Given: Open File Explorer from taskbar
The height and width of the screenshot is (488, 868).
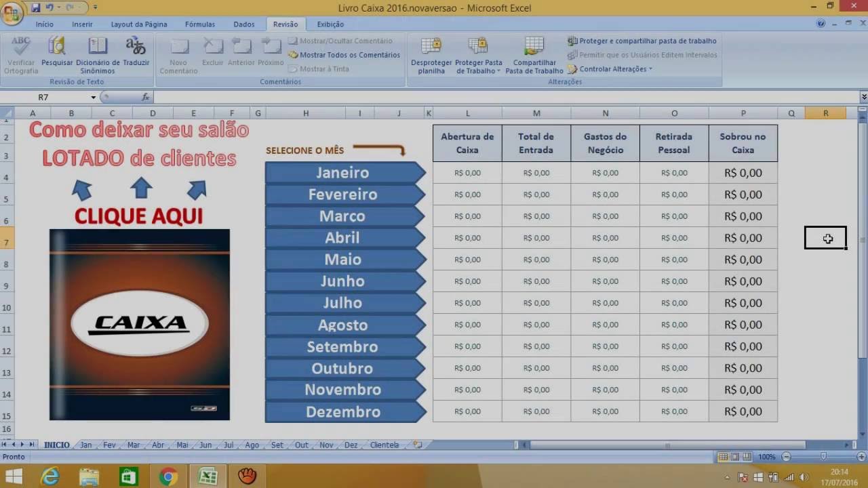Looking at the screenshot, I should [x=90, y=476].
